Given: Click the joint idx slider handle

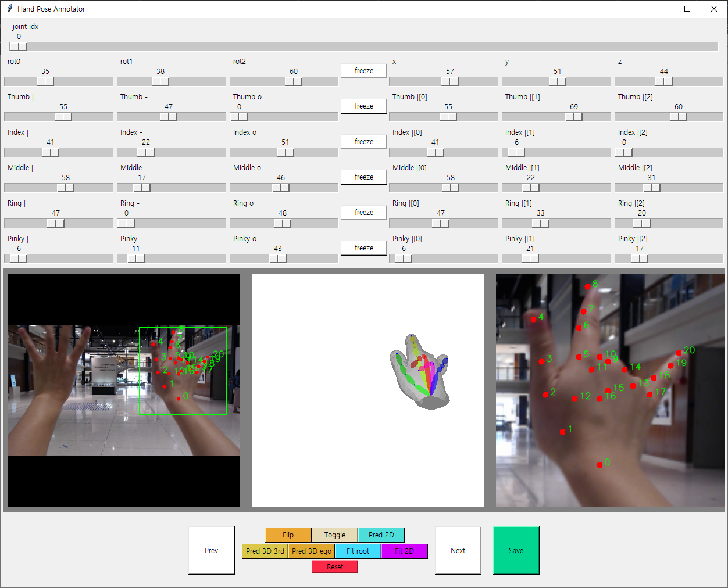Looking at the screenshot, I should [x=18, y=46].
